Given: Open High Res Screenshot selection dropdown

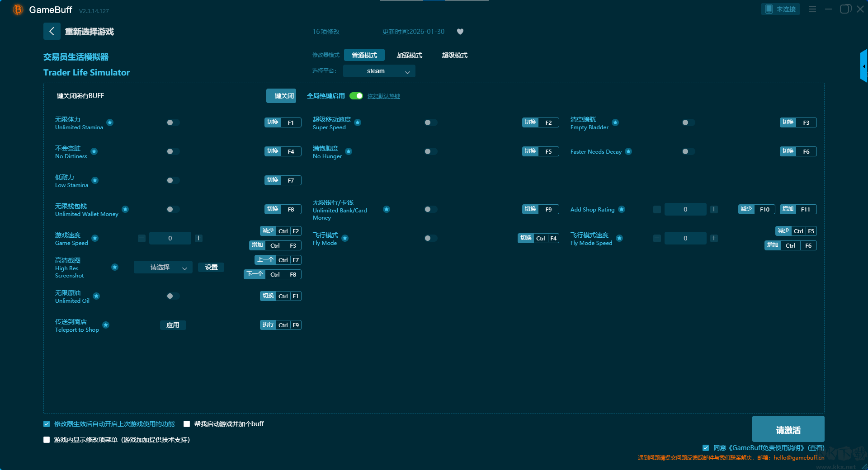Looking at the screenshot, I should (163, 268).
